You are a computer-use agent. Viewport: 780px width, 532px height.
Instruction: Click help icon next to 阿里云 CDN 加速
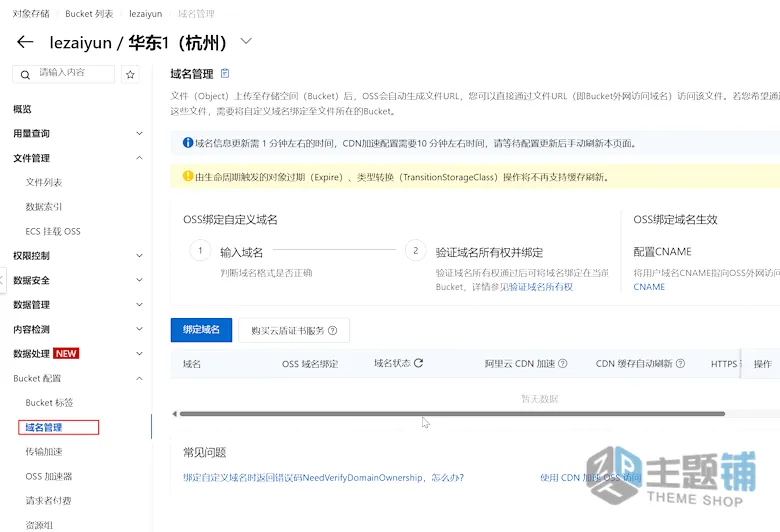[x=563, y=363]
